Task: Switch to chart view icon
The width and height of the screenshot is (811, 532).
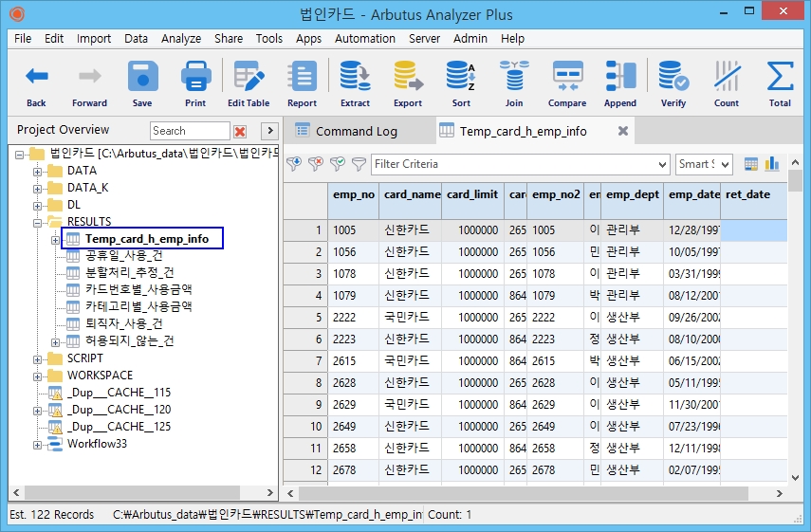Action: pos(772,164)
